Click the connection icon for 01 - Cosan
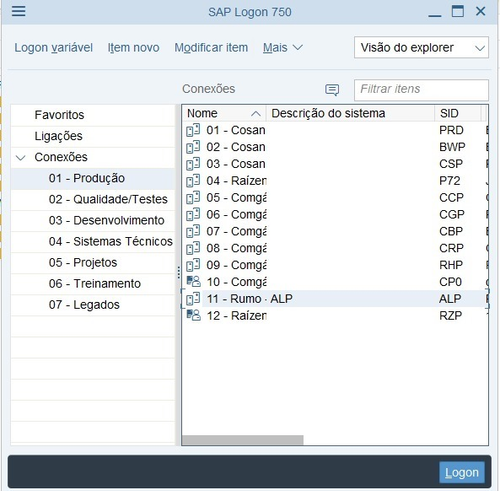Screen dimensions: 500x491 tap(193, 130)
